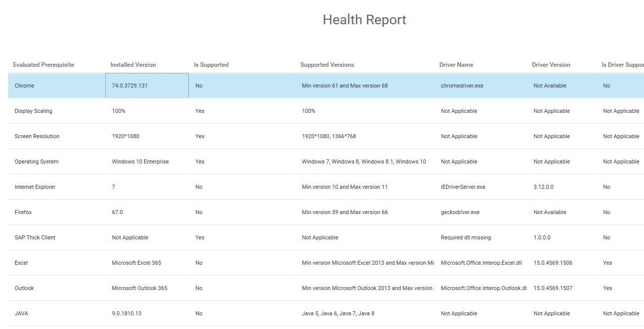Click "No" under Is Supported for Chrome

pyautogui.click(x=199, y=86)
